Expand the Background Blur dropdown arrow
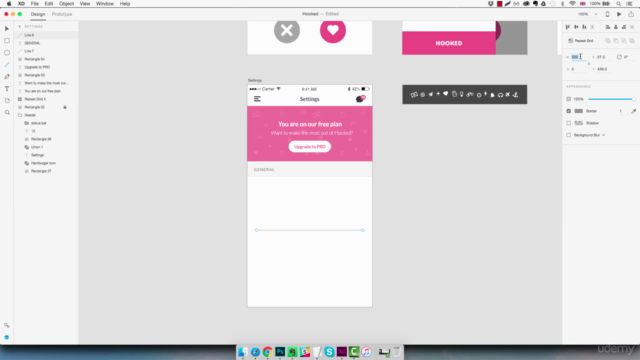The width and height of the screenshot is (640, 360). coord(604,135)
